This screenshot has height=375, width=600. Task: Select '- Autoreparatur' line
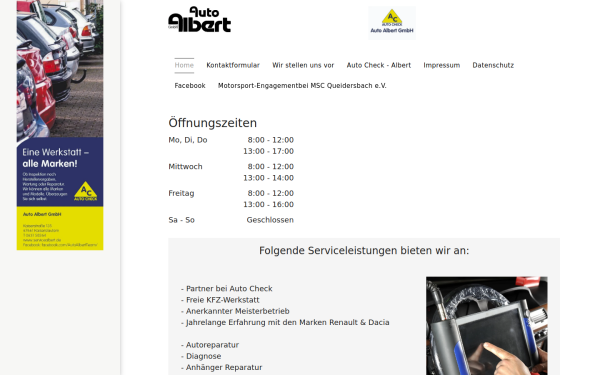tap(210, 345)
